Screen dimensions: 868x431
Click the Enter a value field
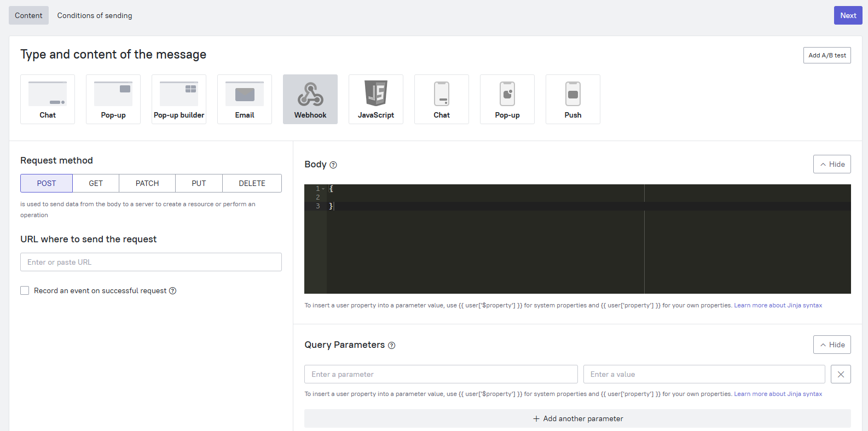(704, 374)
